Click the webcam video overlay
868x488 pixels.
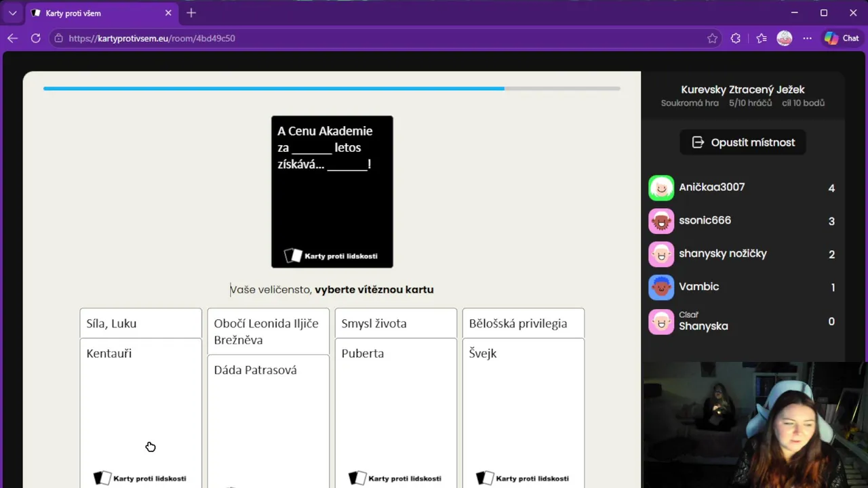(755, 425)
